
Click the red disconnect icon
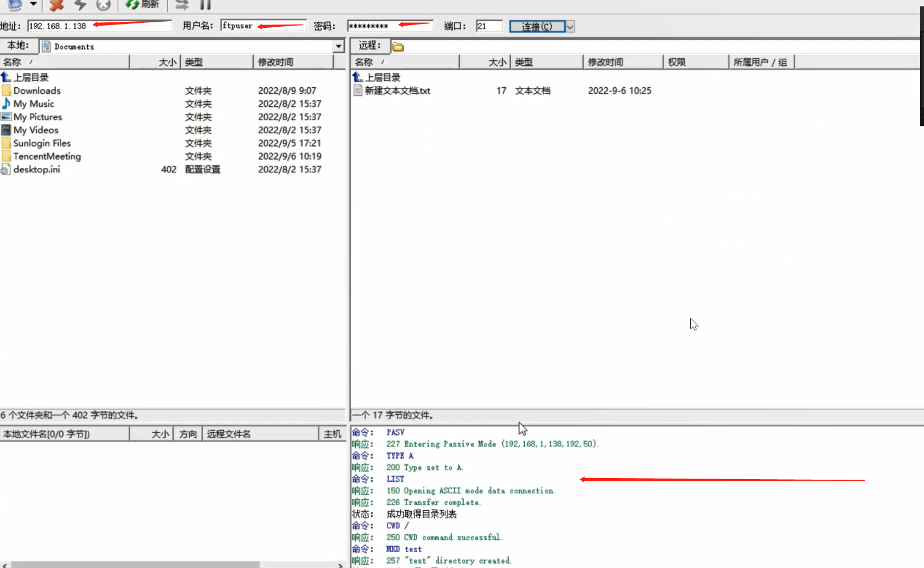pyautogui.click(x=56, y=5)
